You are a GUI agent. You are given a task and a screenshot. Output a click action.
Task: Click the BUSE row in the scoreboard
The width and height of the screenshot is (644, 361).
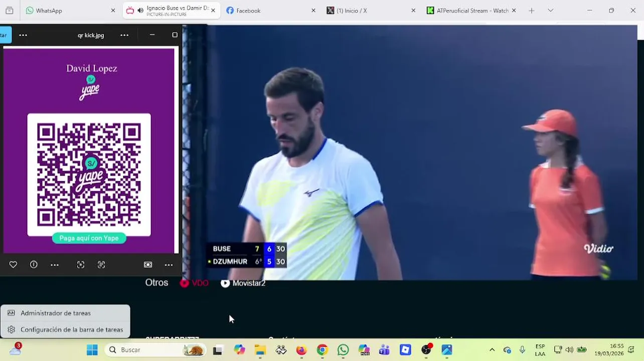pyautogui.click(x=246, y=249)
